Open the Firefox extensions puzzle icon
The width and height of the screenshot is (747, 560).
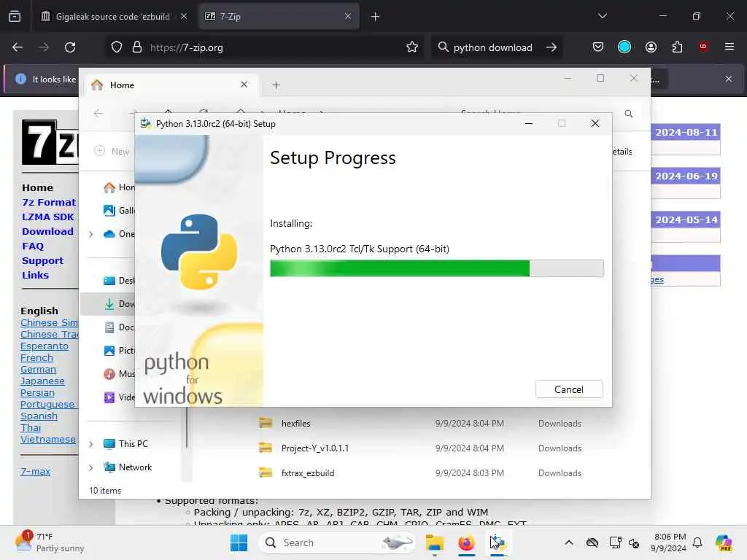677,47
